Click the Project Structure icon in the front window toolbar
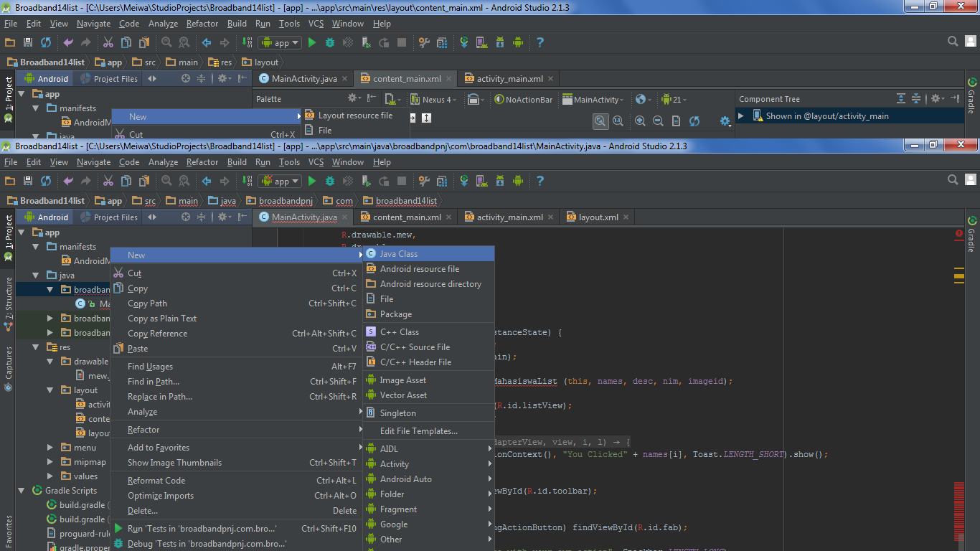Viewport: 980px width, 551px height. point(442,182)
